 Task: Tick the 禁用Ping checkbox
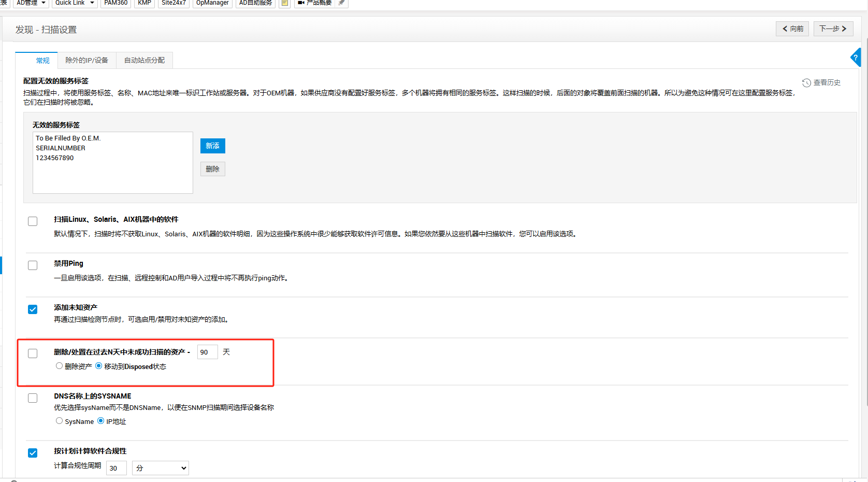tap(33, 265)
